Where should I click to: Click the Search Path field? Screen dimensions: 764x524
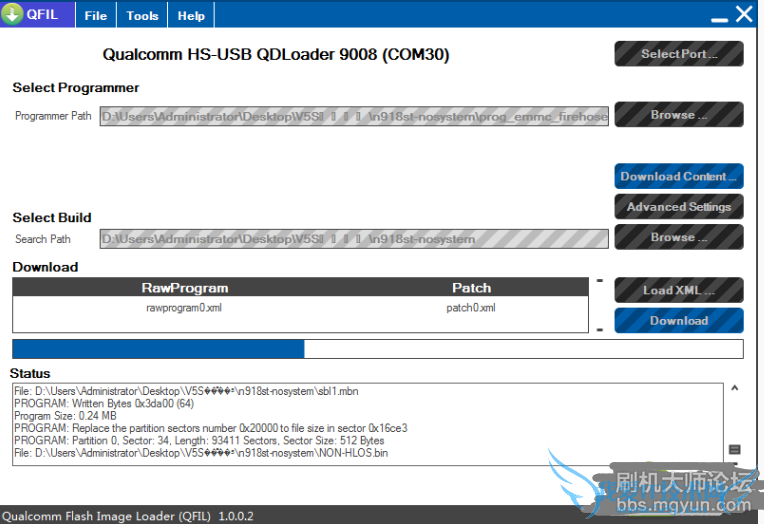tap(354, 239)
